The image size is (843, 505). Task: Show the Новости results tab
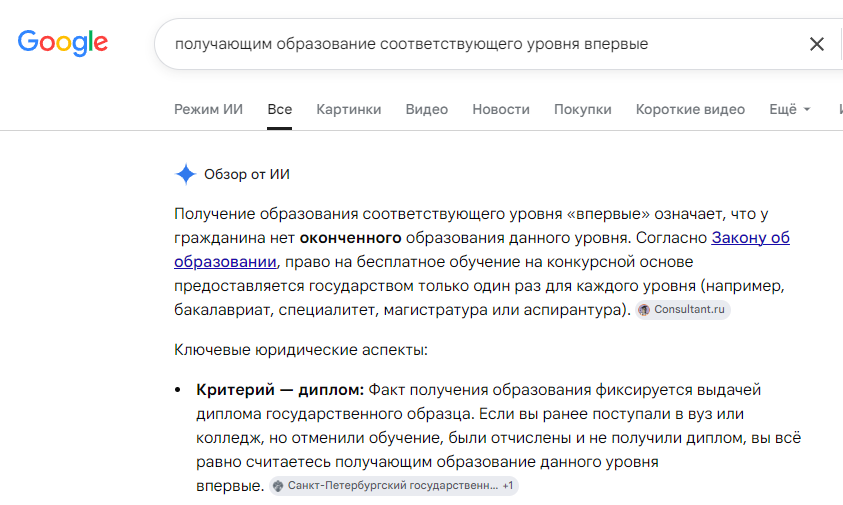pyautogui.click(x=501, y=109)
